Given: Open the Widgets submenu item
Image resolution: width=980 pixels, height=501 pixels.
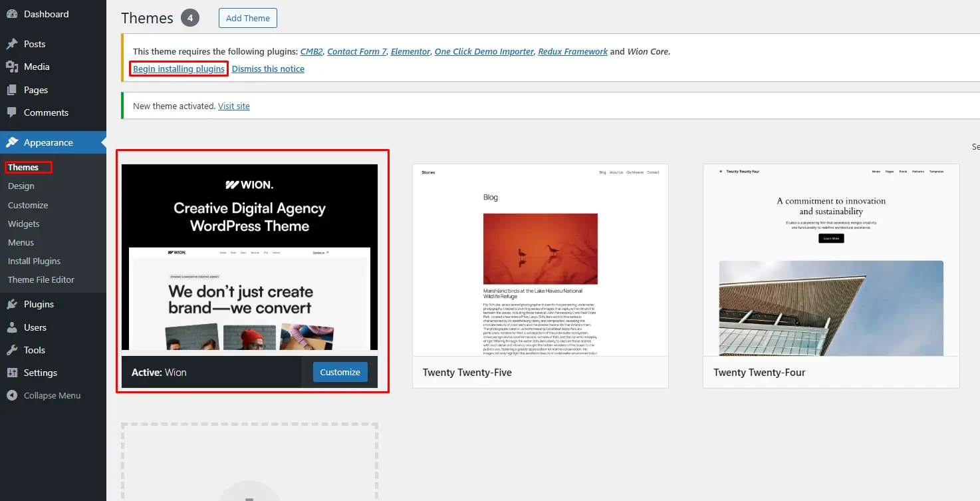Looking at the screenshot, I should (x=24, y=224).
